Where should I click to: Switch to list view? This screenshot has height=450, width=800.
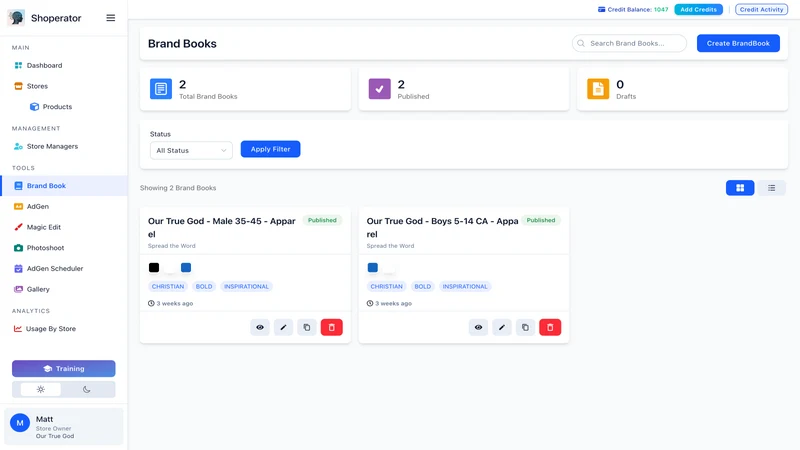click(x=771, y=188)
